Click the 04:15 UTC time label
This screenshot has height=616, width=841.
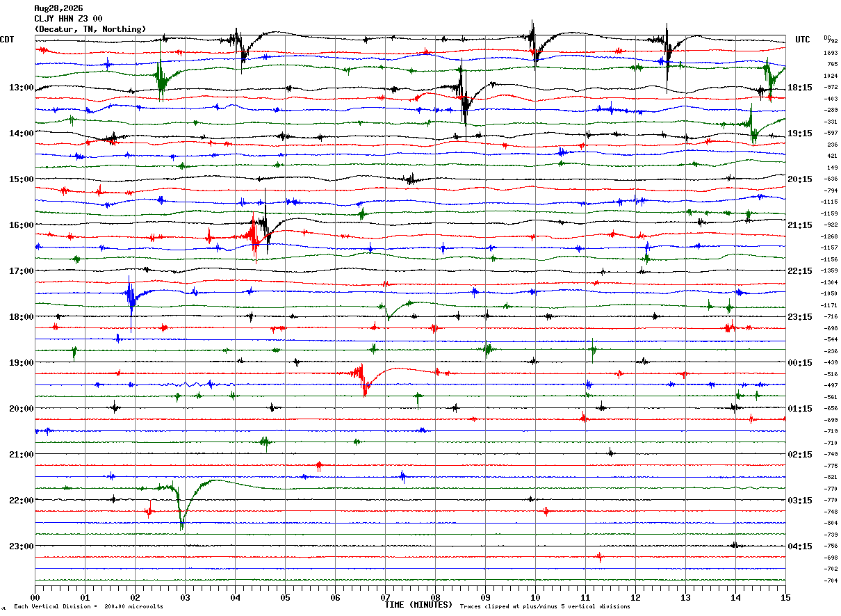(800, 546)
